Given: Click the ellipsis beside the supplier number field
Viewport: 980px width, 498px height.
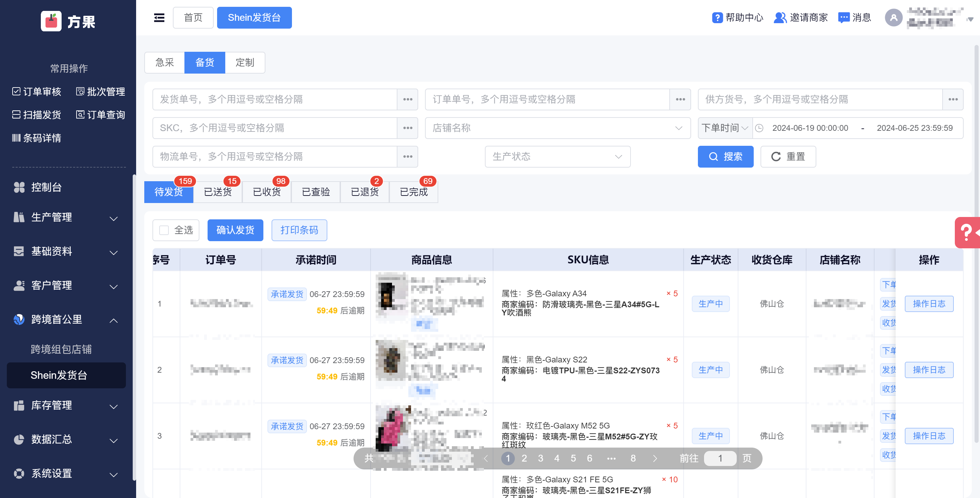Looking at the screenshot, I should point(953,99).
